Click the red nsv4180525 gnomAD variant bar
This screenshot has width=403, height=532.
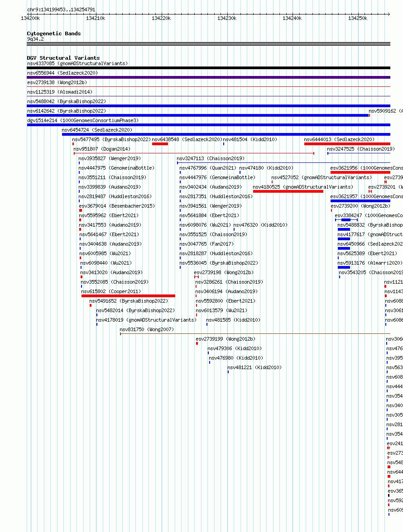pyautogui.click(x=288, y=191)
